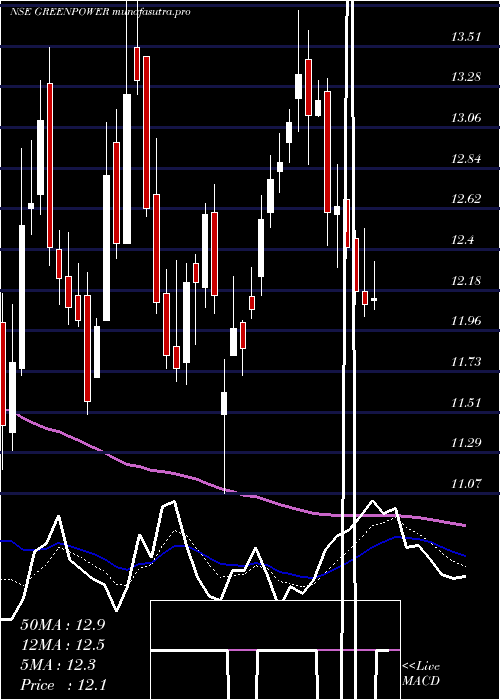Click the 11.29 price axis label
The image size is (500, 700).
click(x=466, y=443)
